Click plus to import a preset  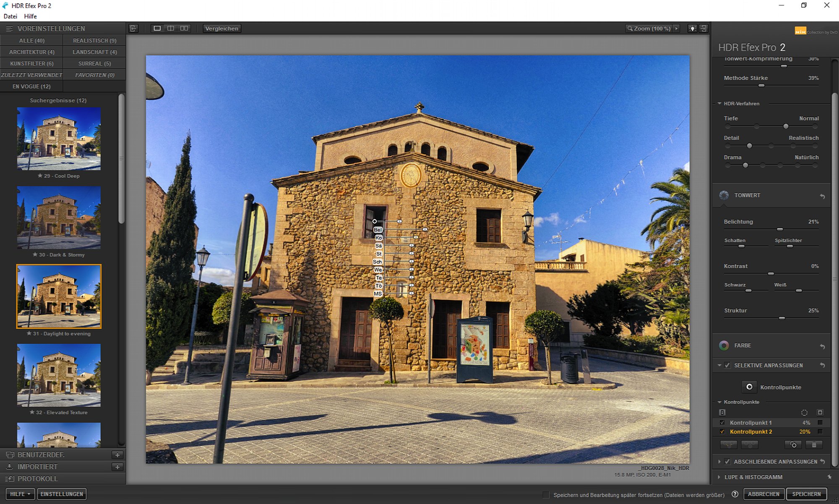(x=117, y=467)
